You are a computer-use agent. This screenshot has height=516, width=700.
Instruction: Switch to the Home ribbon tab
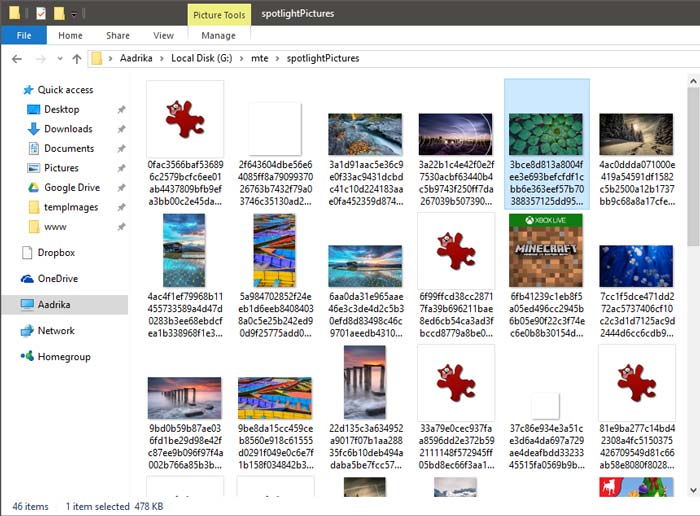pos(70,35)
